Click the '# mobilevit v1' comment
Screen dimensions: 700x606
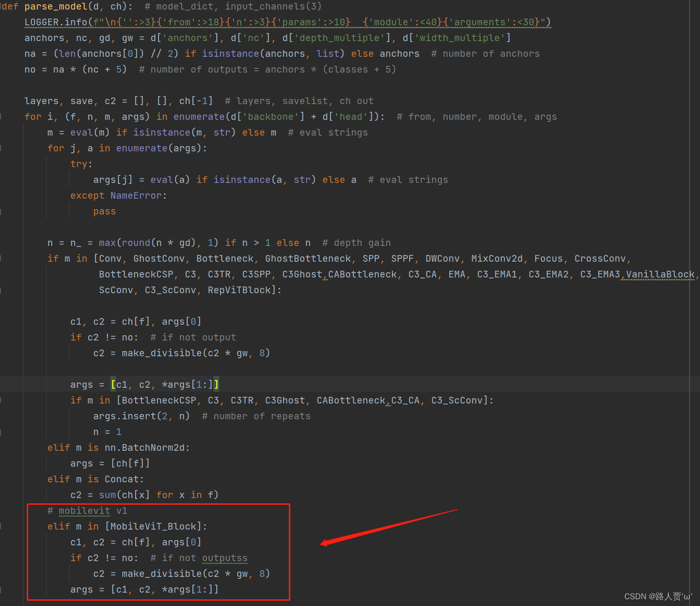(87, 510)
